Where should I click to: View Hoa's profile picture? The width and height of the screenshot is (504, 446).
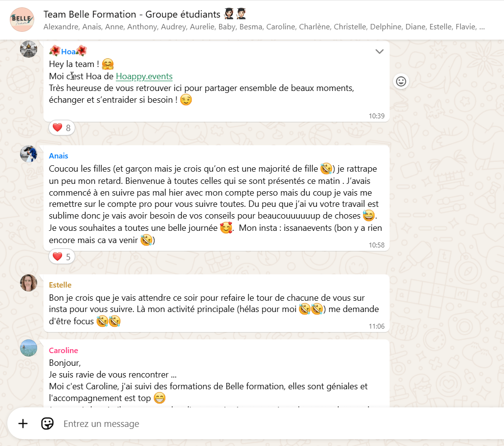coord(29,49)
